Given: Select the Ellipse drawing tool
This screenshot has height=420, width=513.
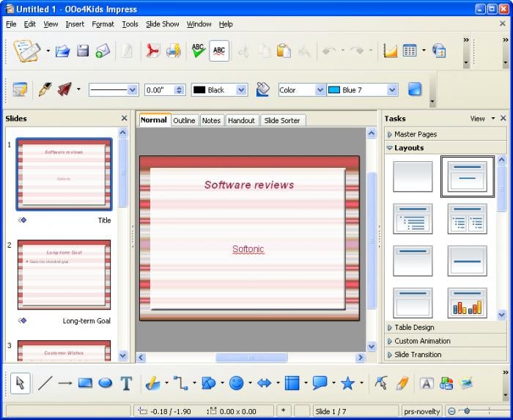Looking at the screenshot, I should click(106, 383).
